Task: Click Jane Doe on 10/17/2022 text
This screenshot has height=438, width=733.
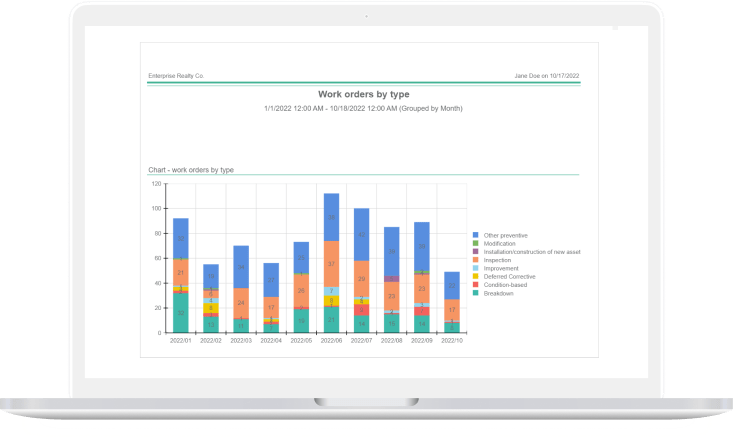Action: [x=546, y=76]
